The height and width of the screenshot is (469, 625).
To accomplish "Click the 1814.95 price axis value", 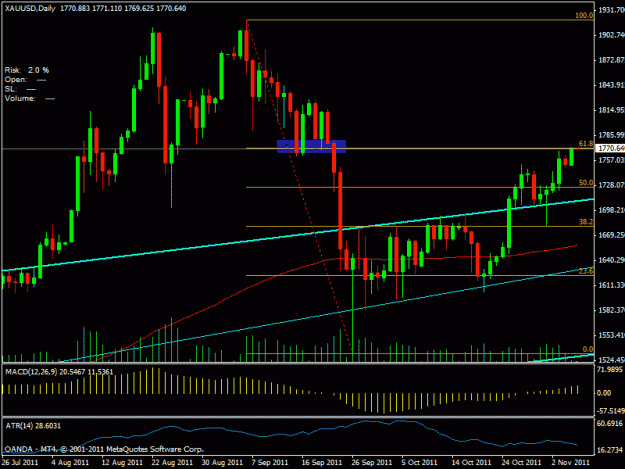I will pyautogui.click(x=611, y=110).
